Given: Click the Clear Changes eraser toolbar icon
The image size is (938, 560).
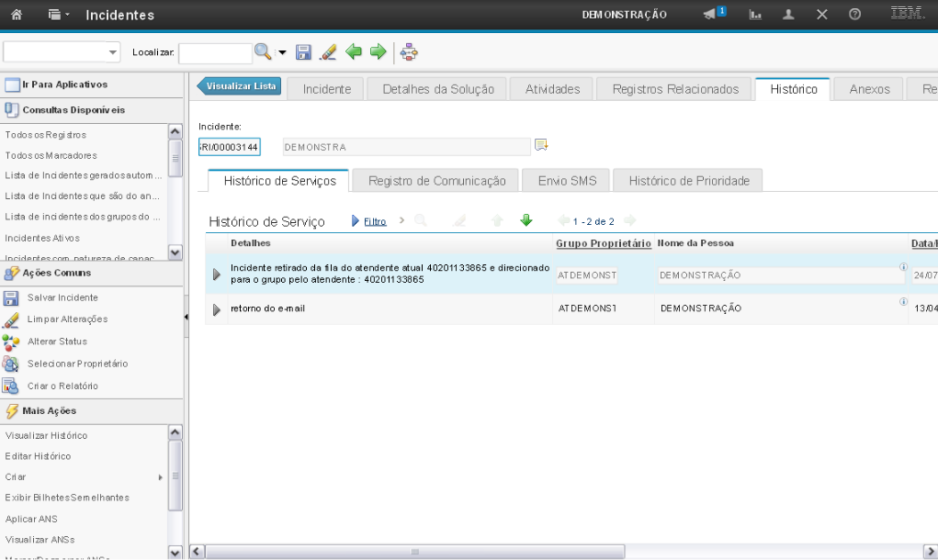Looking at the screenshot, I should pos(327,53).
